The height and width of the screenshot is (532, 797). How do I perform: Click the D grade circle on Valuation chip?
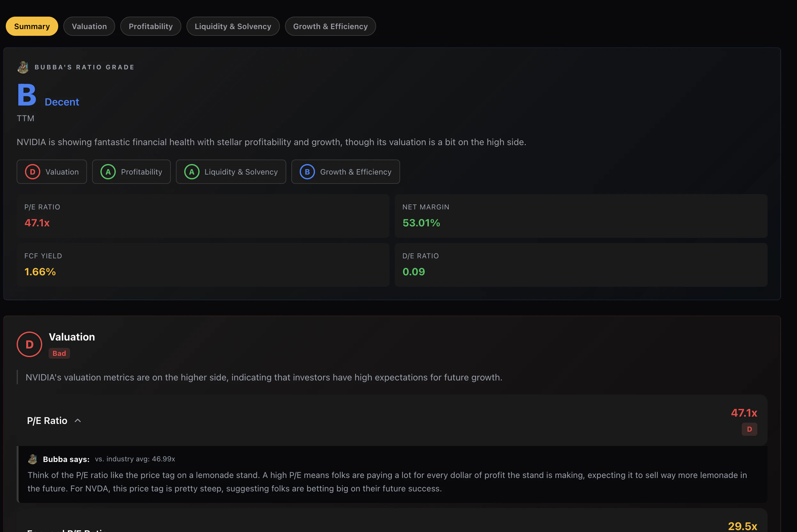(x=33, y=172)
